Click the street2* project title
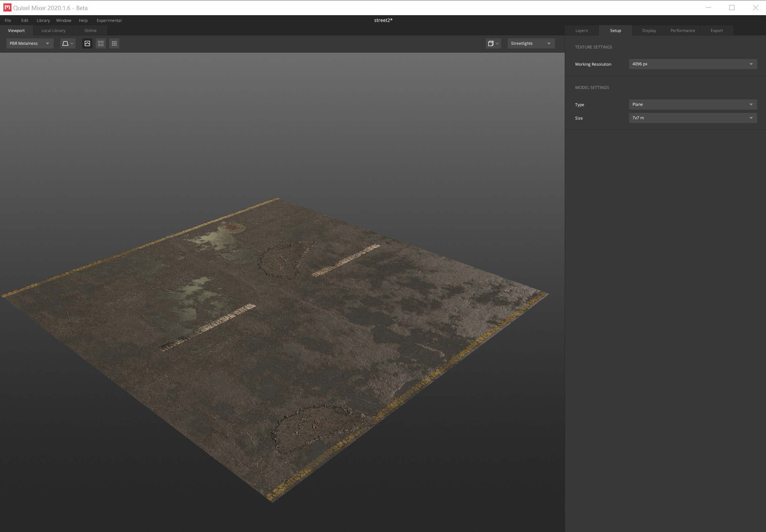This screenshot has height=532, width=766. pos(383,20)
